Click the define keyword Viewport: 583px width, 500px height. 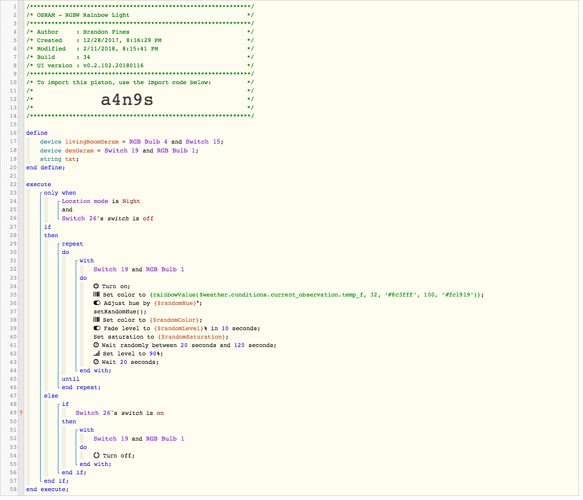tap(37, 133)
